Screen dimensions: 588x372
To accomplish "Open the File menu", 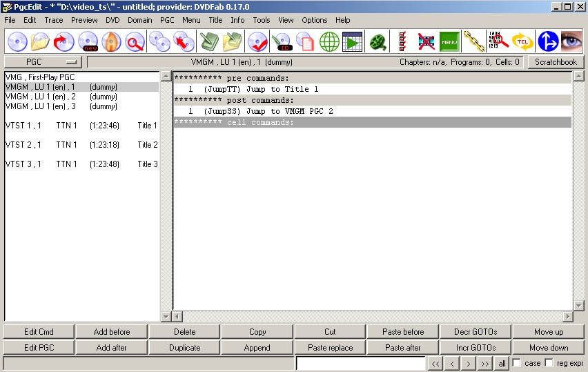I will 10,20.
